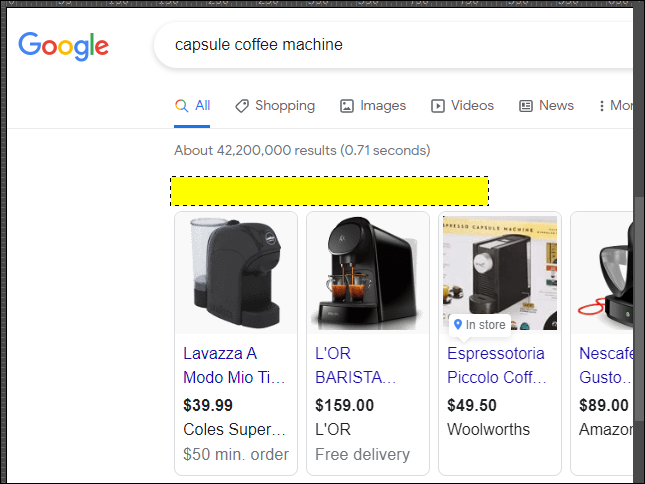Click the $50 min. order text
This screenshot has width=645, height=484.
pyautogui.click(x=236, y=455)
